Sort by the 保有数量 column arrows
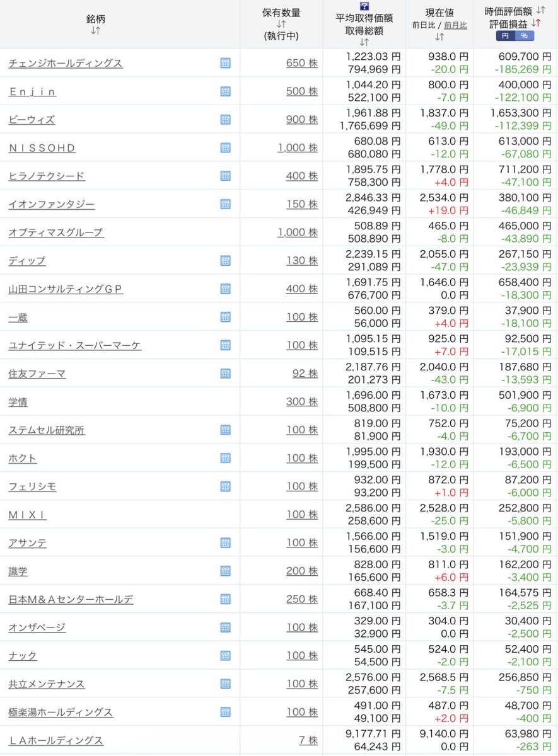The image size is (558, 756). 281,24
